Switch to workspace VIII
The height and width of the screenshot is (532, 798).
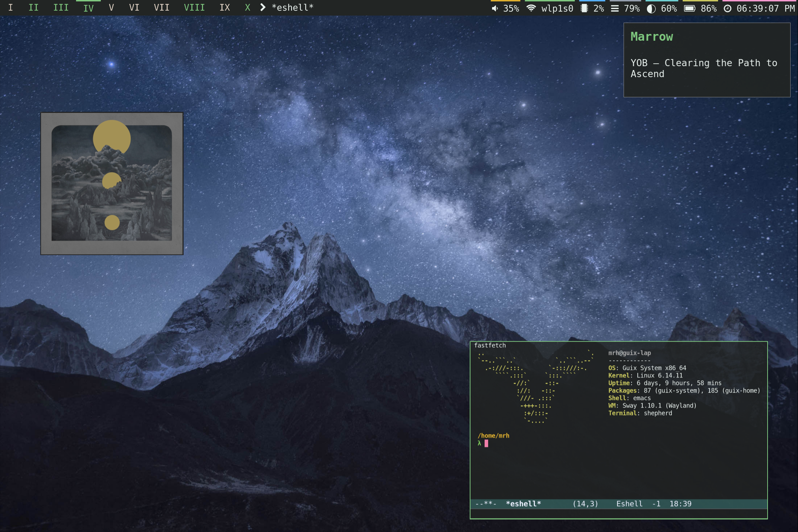click(194, 8)
